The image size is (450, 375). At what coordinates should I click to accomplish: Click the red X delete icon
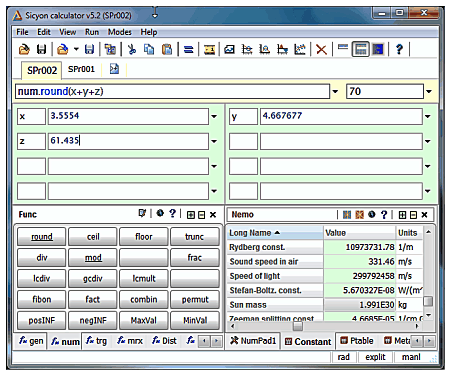coord(321,50)
